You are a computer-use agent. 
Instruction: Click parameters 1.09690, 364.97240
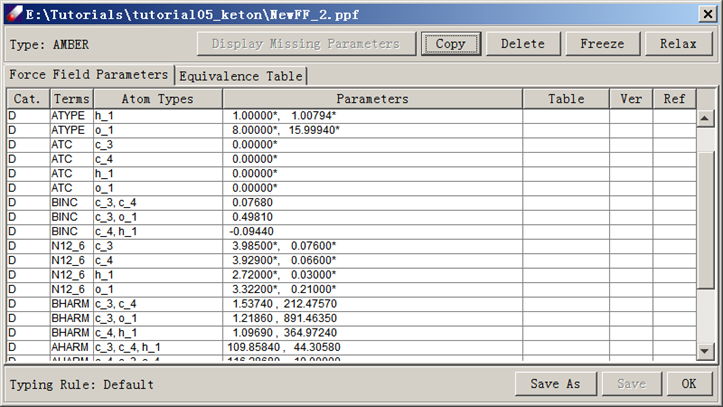pyautogui.click(x=284, y=333)
